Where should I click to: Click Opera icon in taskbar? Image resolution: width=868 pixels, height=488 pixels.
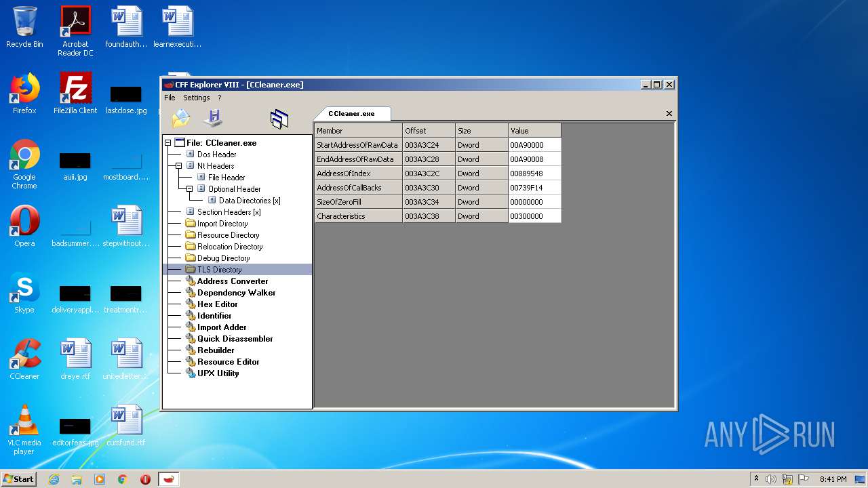tap(145, 479)
